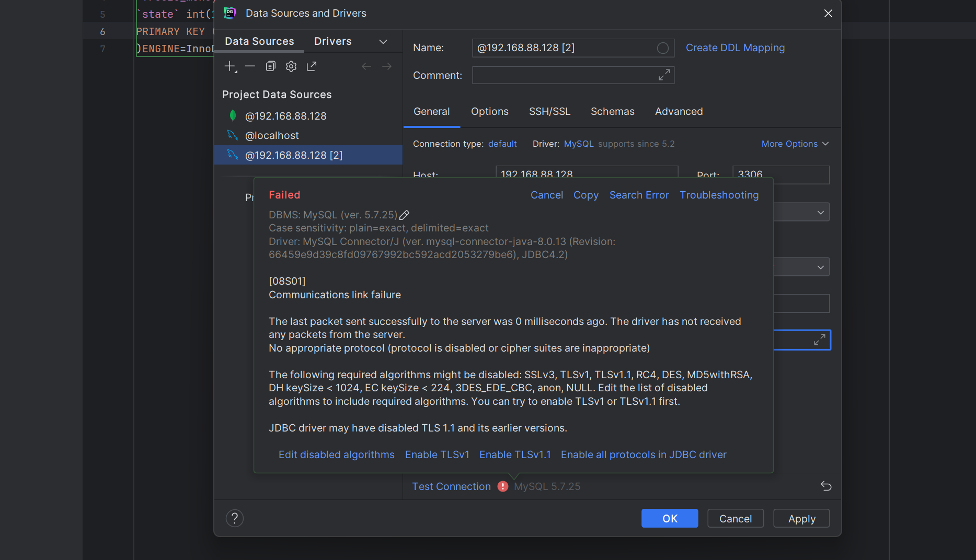Copy the error message
The image size is (976, 560).
[x=586, y=195]
